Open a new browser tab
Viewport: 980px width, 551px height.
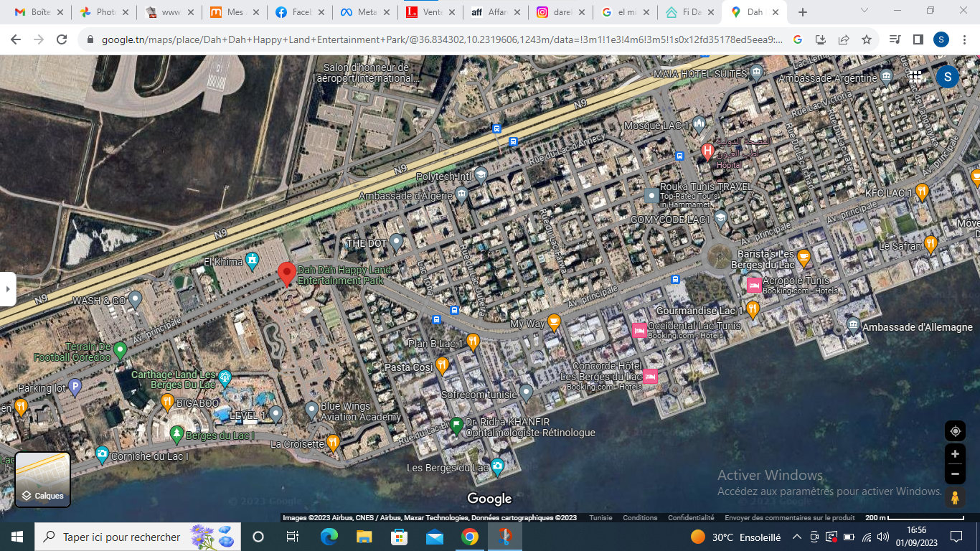tap(803, 12)
